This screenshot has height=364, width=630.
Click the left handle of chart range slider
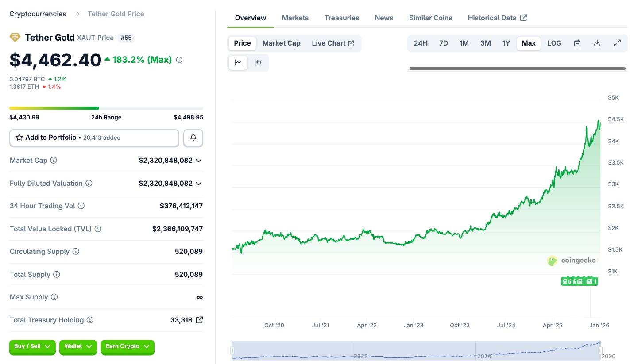click(232, 351)
